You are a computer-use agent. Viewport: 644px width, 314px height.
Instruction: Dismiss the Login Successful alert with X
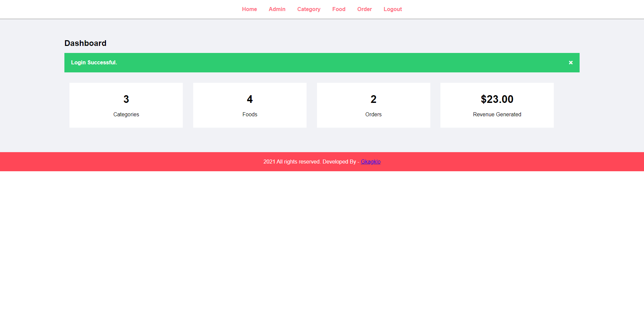(571, 63)
